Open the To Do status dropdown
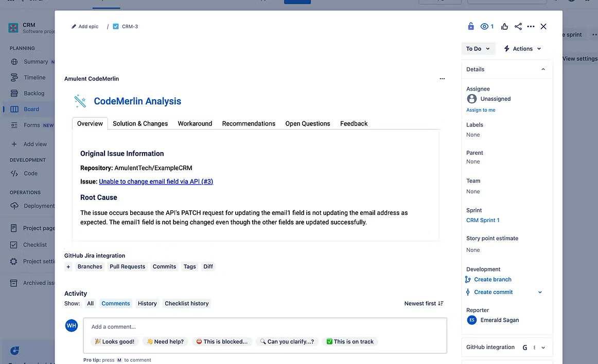Screen dimensions: 598x364 click(x=478, y=49)
